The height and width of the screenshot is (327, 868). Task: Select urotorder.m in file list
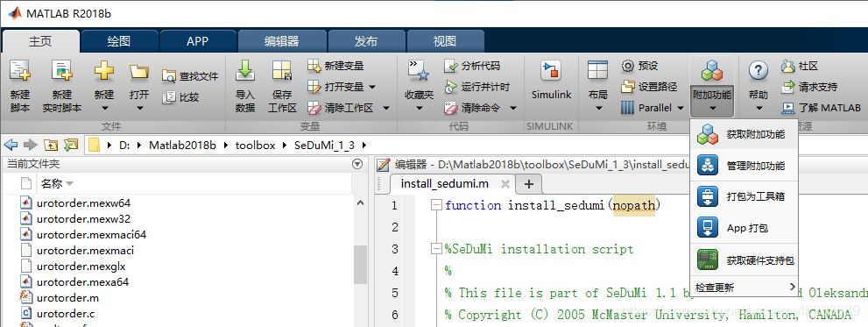67,297
